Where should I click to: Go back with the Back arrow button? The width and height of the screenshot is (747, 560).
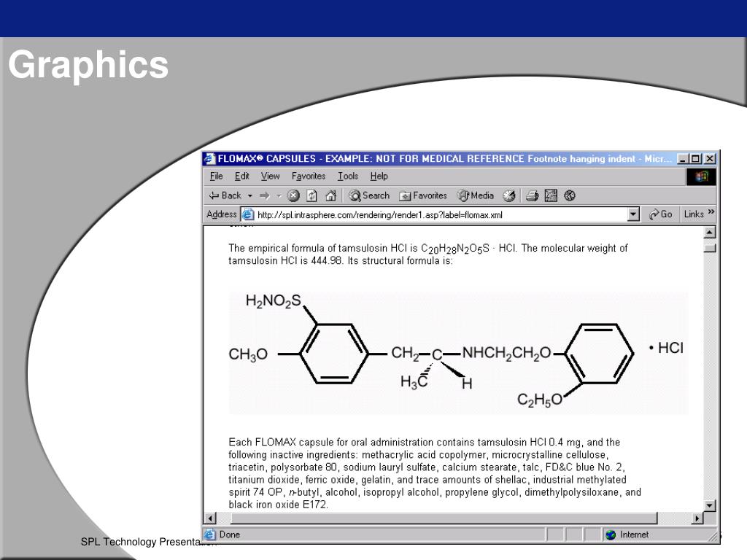point(225,195)
